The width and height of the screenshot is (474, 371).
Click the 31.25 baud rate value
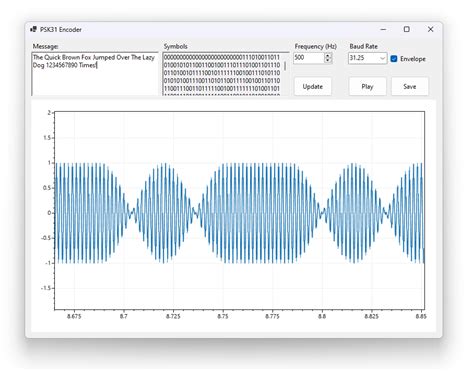tap(357, 58)
